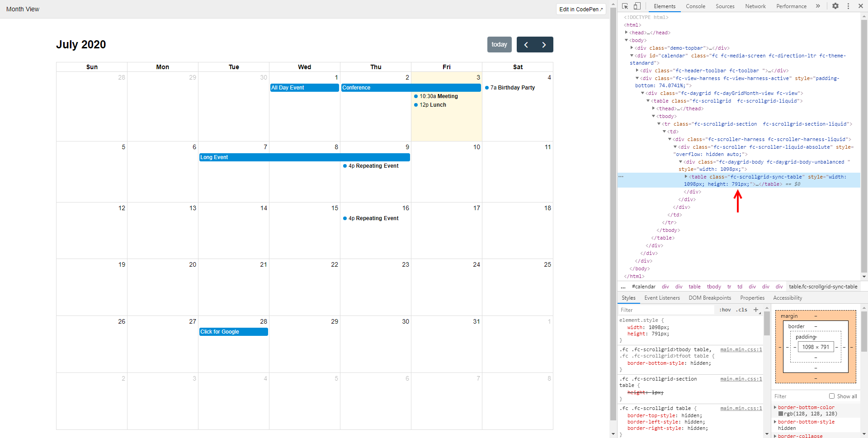
Task: Switch to the Console tab
Action: point(695,6)
